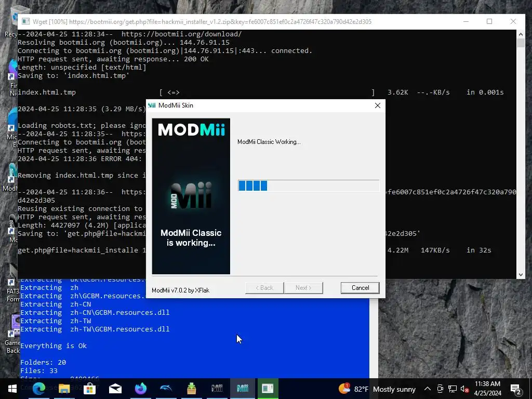532x399 pixels.
Task: Click 'Everything is Ok' in the blue console
Action: click(x=54, y=345)
